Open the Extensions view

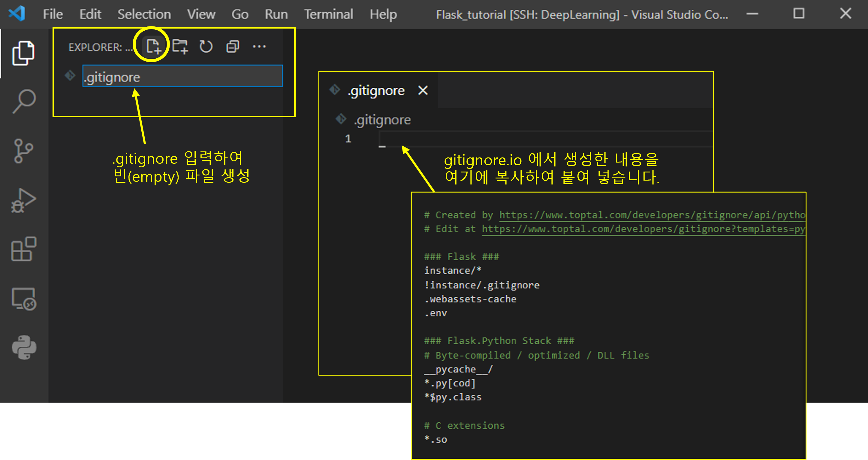[24, 249]
